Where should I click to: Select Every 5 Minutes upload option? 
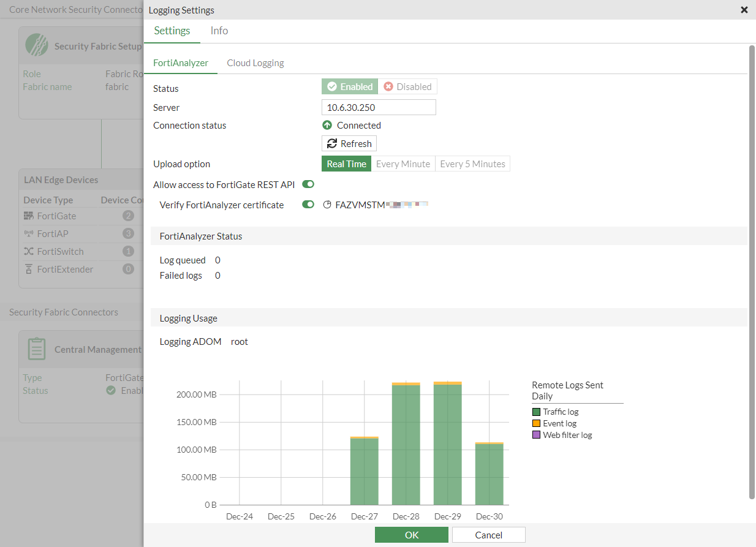coord(472,164)
